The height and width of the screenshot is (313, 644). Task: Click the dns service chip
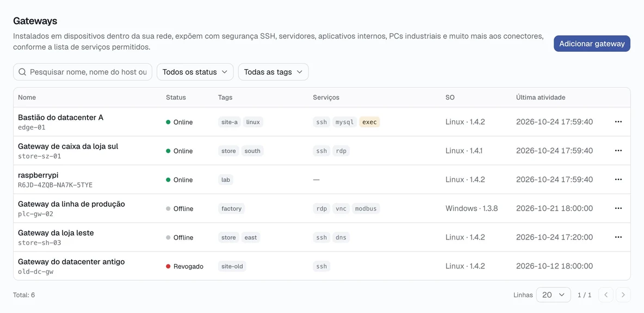tap(341, 237)
